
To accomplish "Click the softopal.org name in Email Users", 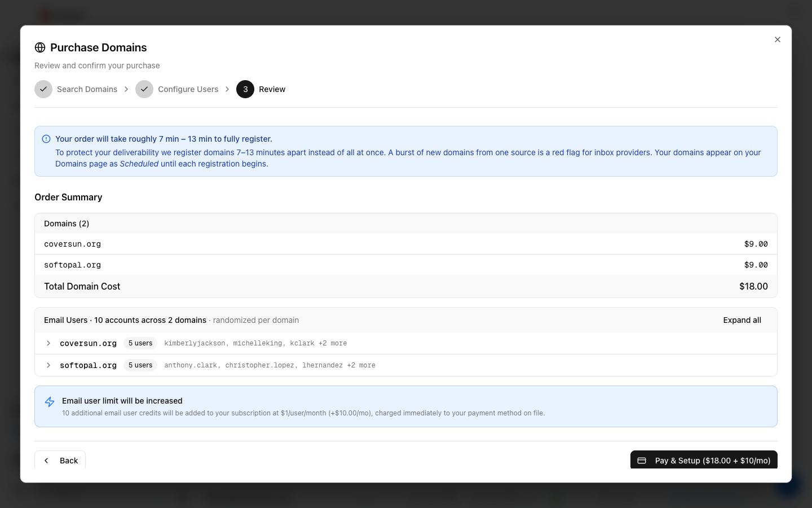I will click(88, 365).
